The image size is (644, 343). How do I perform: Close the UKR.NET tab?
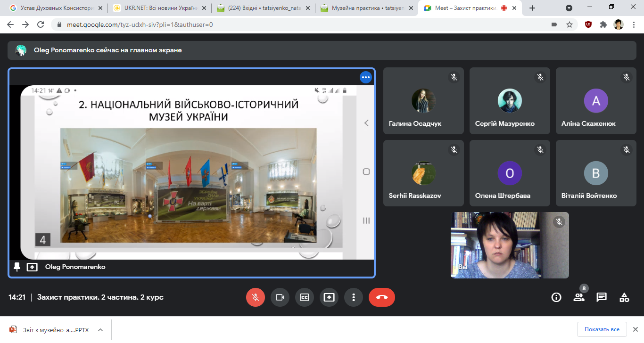(x=203, y=8)
